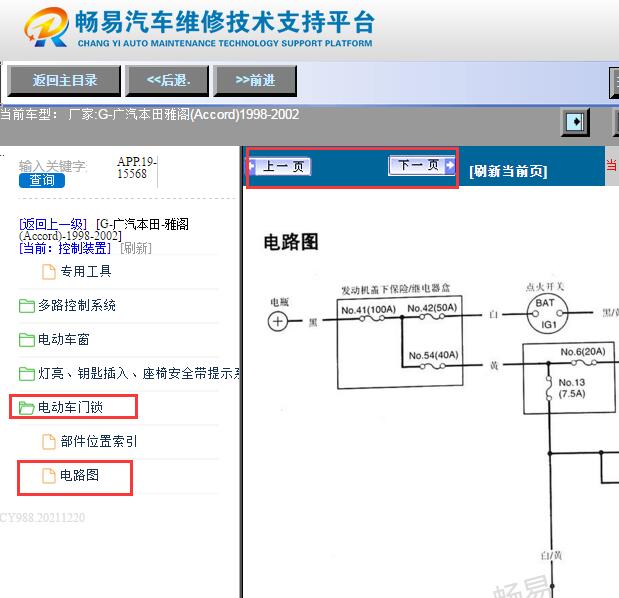This screenshot has width=619, height=598.
Task: Click the No.54(40A) fuse label
Action: click(433, 355)
